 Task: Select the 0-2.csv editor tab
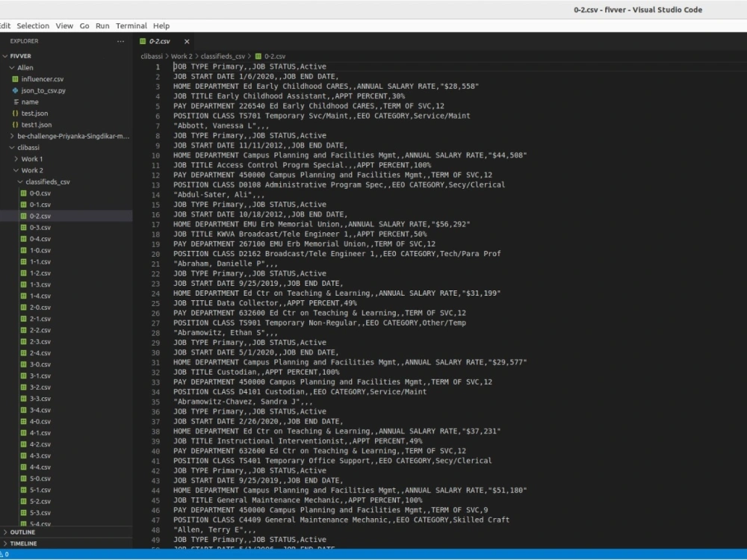tap(164, 41)
